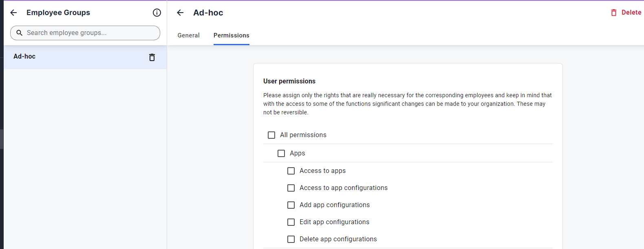Check Add app configurations

click(291, 205)
